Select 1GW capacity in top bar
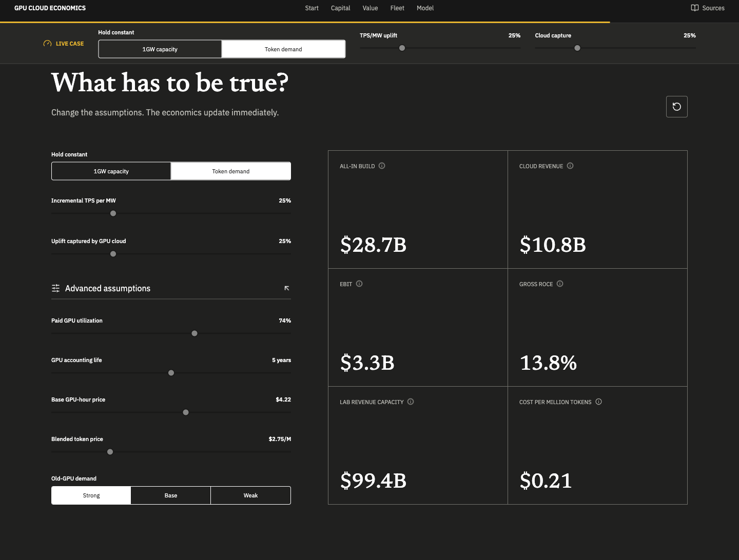 click(x=160, y=49)
